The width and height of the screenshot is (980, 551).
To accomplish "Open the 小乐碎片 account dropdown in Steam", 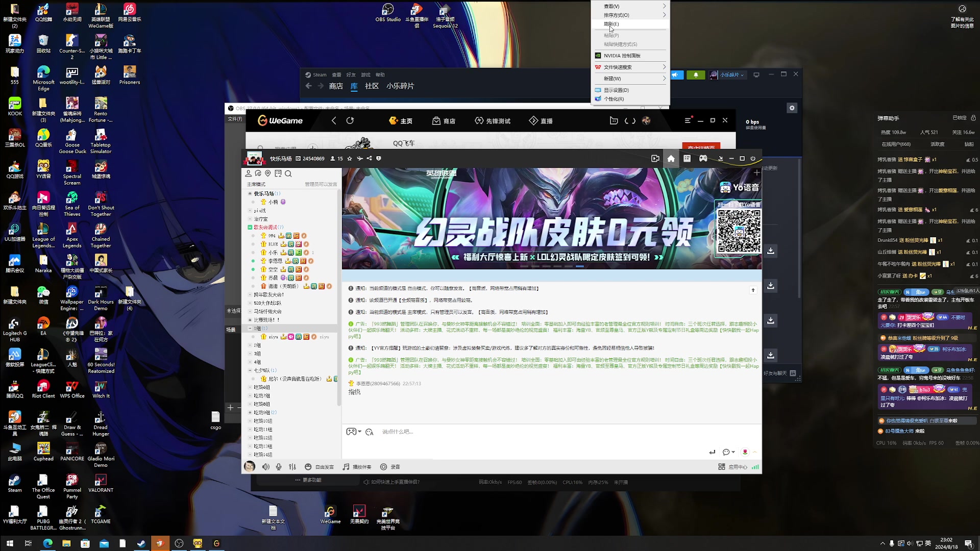I will [x=728, y=75].
